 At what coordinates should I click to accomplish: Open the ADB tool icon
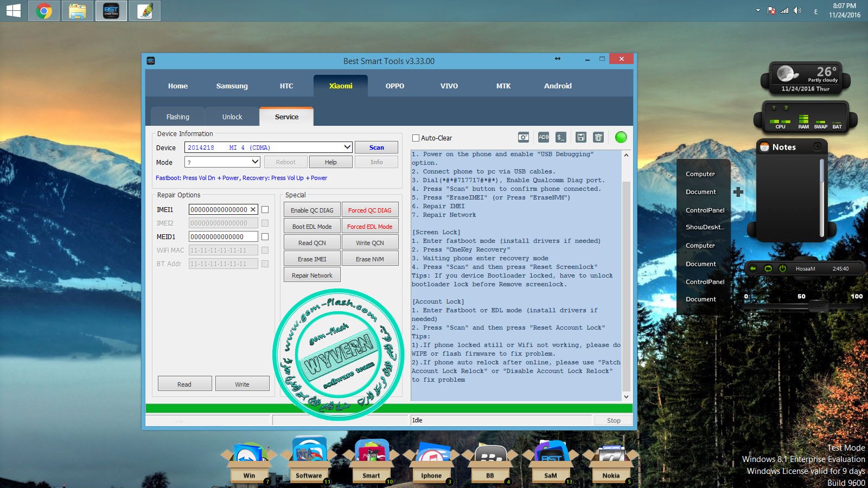pos(544,137)
